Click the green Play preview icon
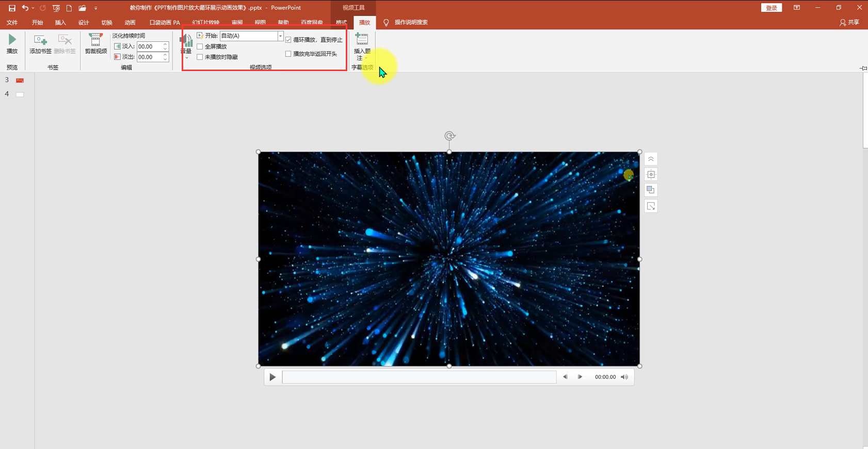Viewport: 868px width, 449px height. point(12,40)
